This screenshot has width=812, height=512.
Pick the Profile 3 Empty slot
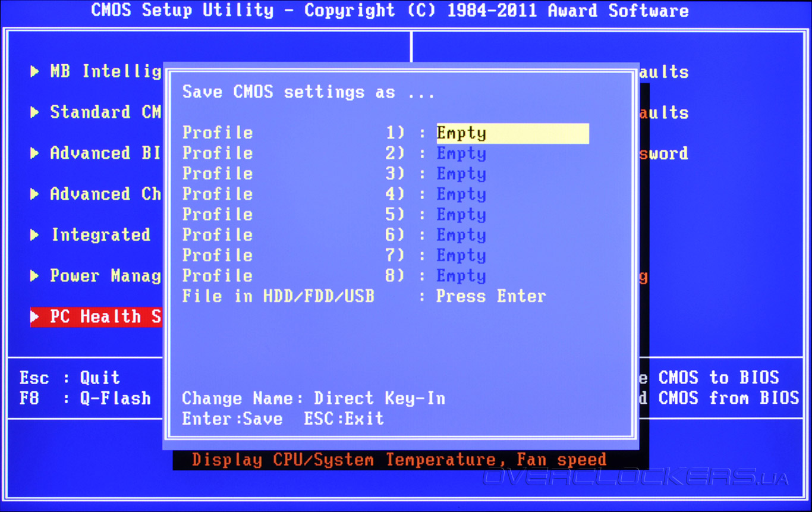[x=461, y=174]
